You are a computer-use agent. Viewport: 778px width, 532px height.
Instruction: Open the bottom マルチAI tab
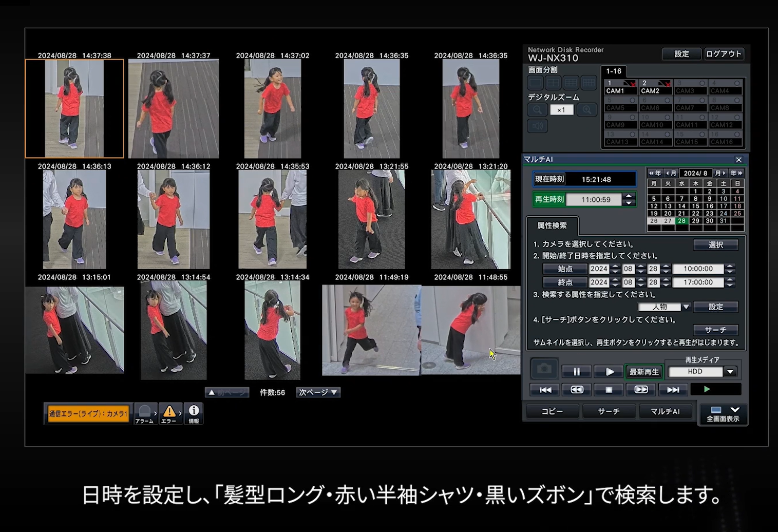click(665, 411)
